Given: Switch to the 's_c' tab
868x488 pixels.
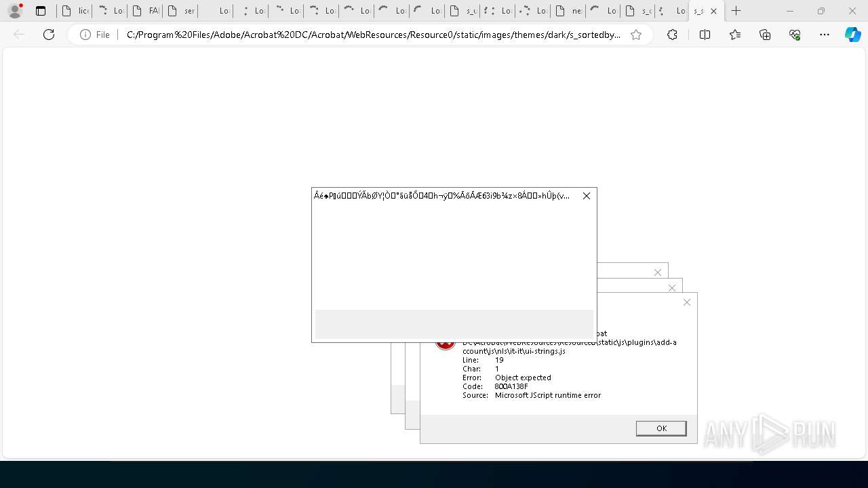Looking at the screenshot, I should 639,11.
